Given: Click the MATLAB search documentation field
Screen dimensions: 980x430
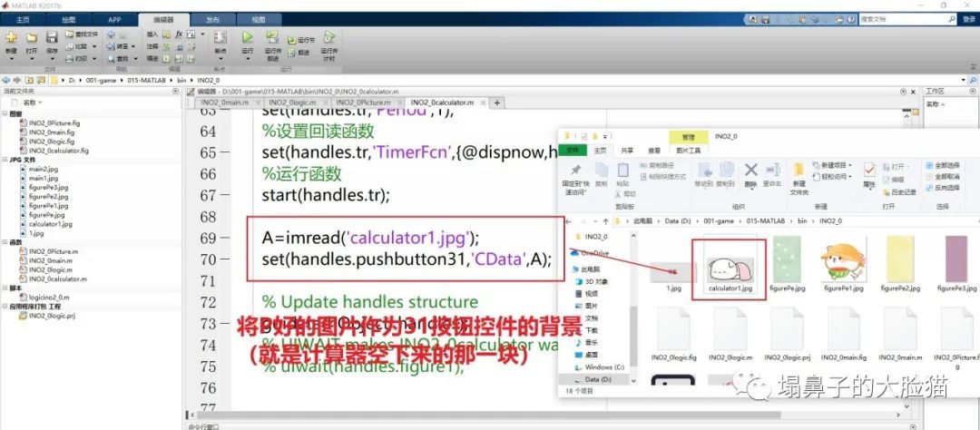Looking at the screenshot, I should (x=907, y=19).
